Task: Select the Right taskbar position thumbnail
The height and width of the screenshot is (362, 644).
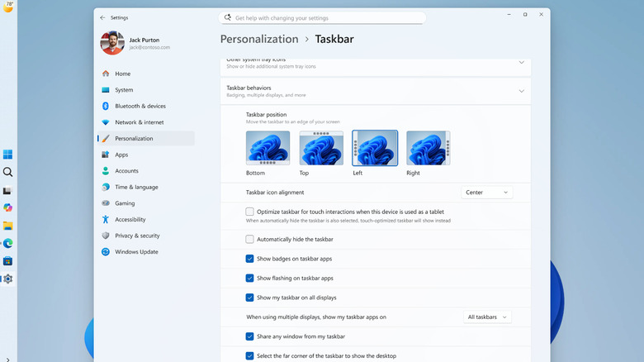Action: click(428, 148)
